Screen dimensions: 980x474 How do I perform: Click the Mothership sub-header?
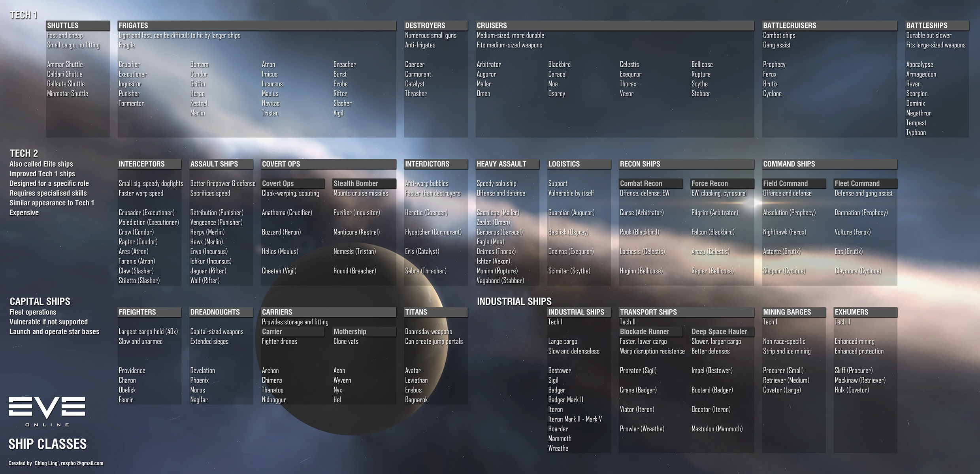point(350,332)
